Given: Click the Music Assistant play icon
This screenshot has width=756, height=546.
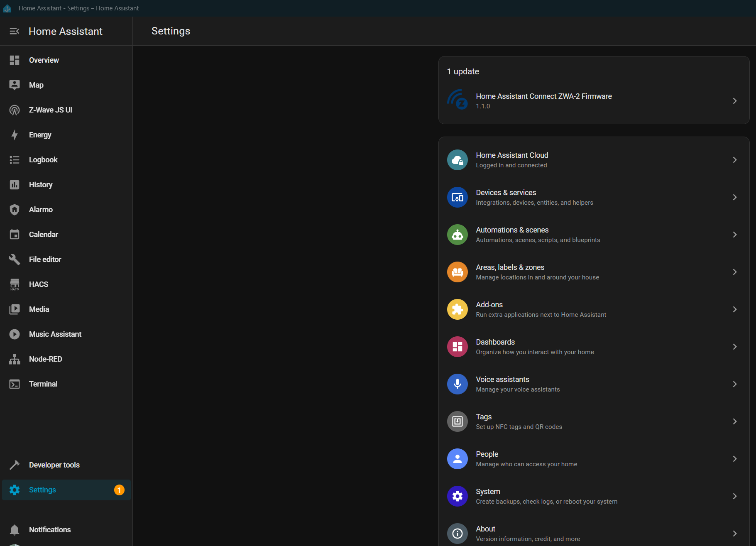Looking at the screenshot, I should coord(15,334).
